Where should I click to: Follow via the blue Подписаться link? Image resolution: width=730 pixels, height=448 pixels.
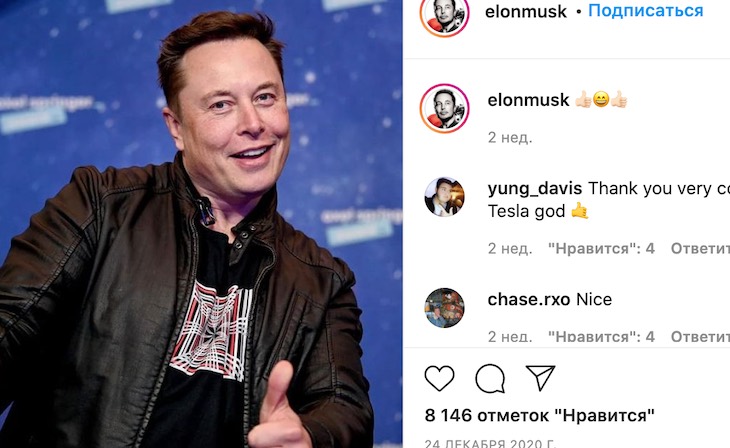click(645, 11)
